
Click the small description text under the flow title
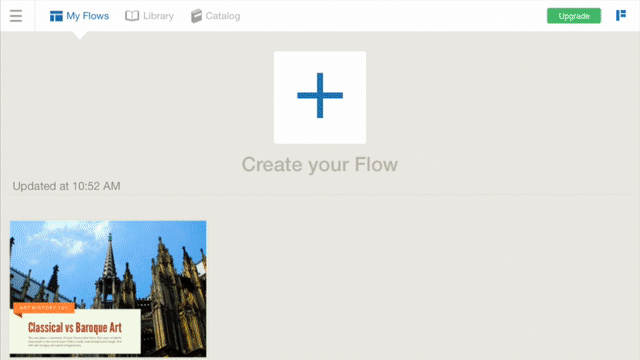(75, 342)
